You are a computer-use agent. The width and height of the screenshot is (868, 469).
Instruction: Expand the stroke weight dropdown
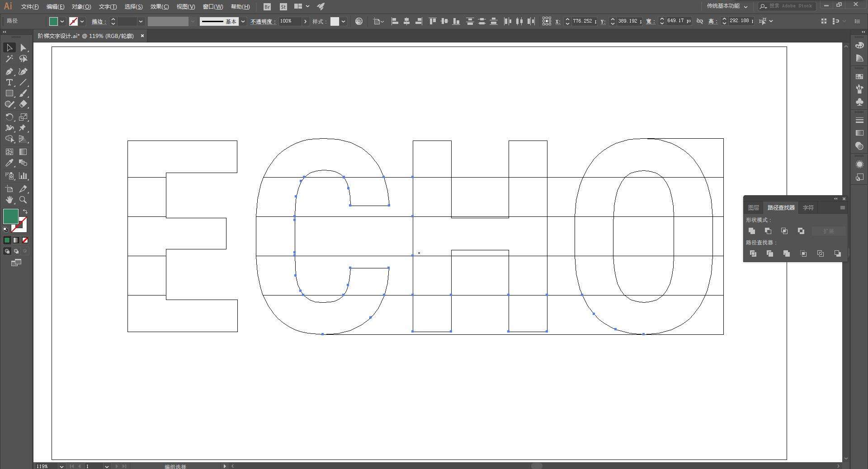coord(141,21)
